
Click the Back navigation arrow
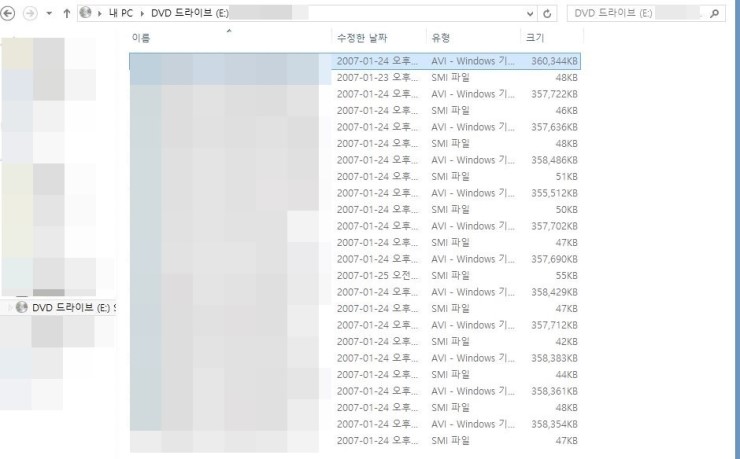pos(9,14)
